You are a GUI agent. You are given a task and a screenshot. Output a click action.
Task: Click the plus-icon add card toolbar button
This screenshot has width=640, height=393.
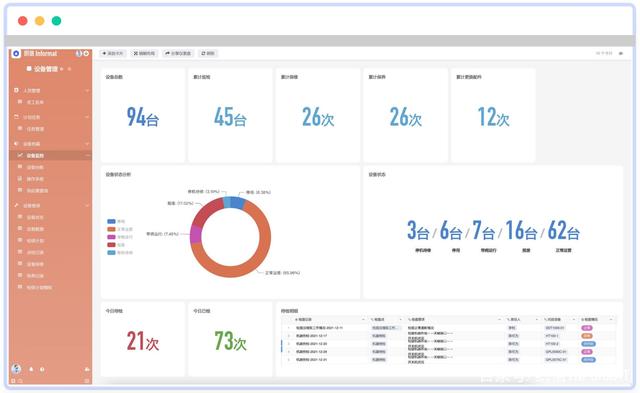(113, 53)
